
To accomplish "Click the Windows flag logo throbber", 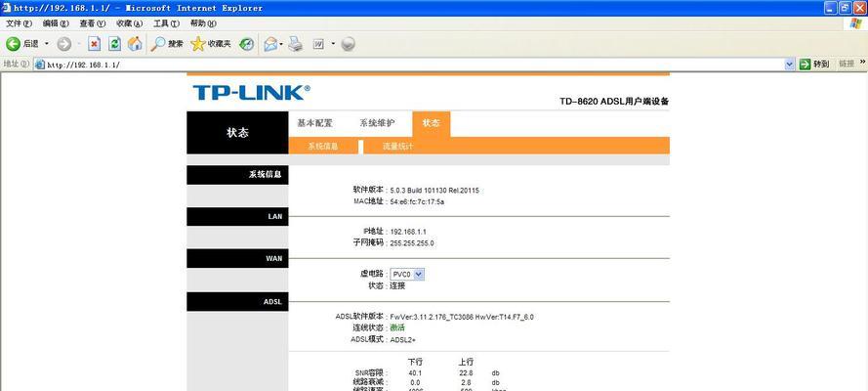I will point(856,23).
